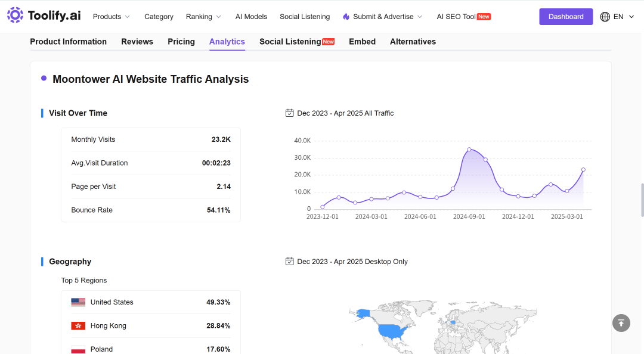This screenshot has width=644, height=354.
Task: Expand the Ranking dropdown menu
Action: point(203,17)
